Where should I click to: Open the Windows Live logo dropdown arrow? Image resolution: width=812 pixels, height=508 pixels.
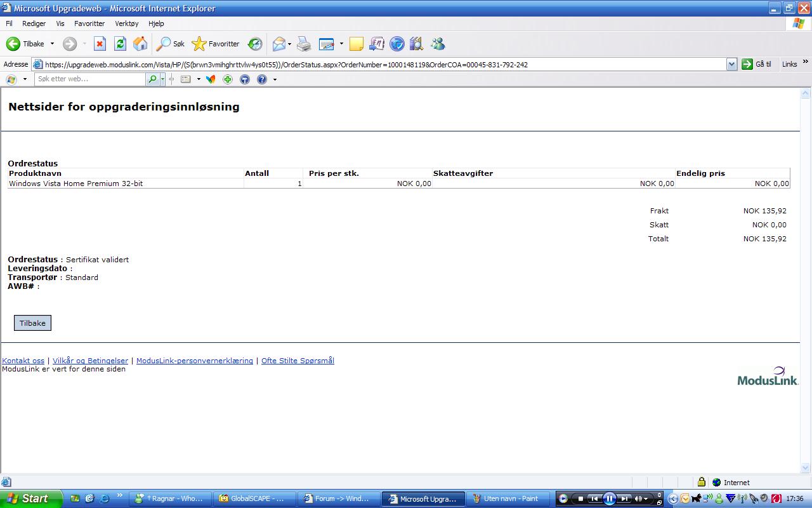pyautogui.click(x=25, y=79)
